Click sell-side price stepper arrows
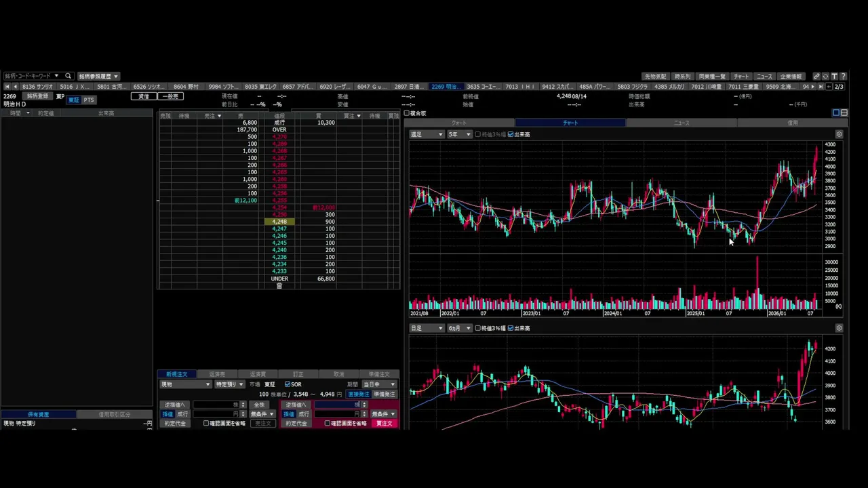The height and width of the screenshot is (488, 868). (243, 413)
